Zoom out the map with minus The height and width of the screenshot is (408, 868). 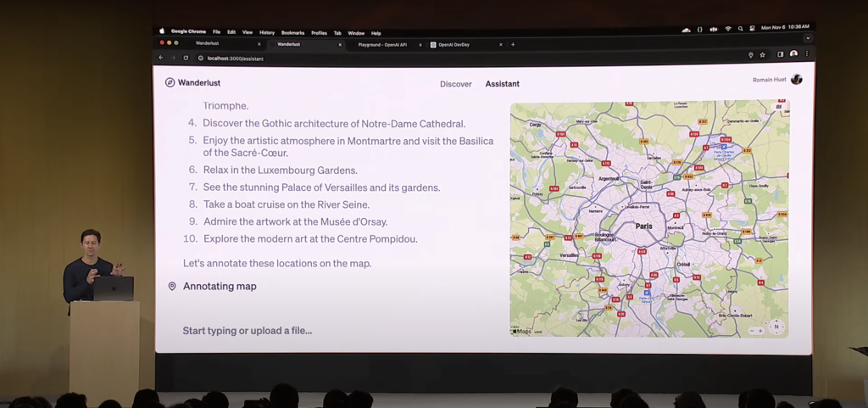(x=753, y=331)
